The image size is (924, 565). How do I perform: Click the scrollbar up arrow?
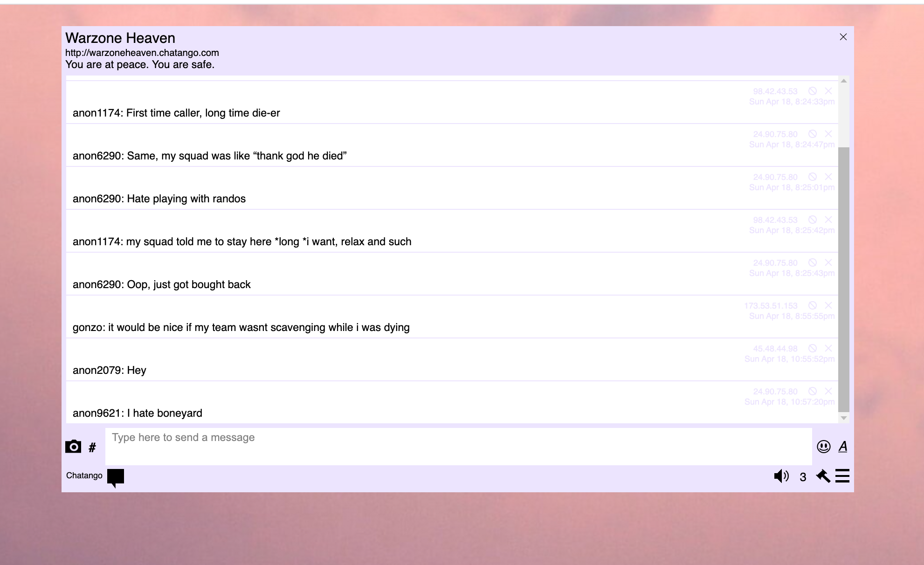click(843, 81)
